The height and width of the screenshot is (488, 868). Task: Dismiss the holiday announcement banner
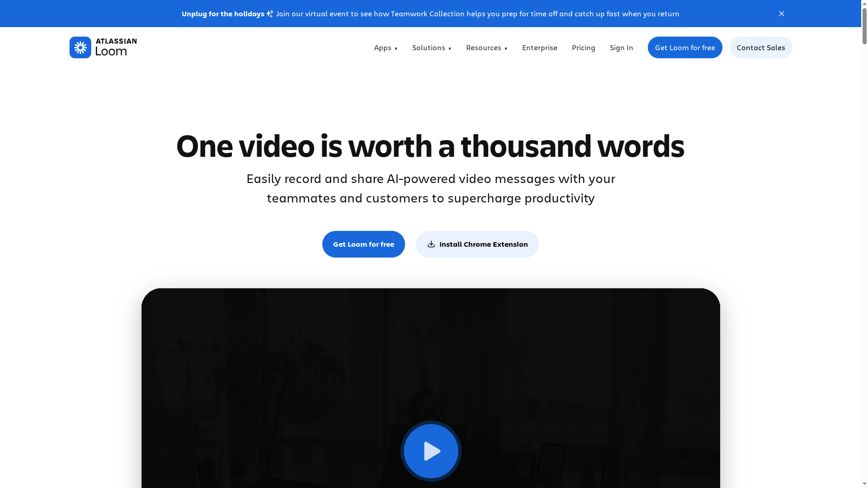781,14
